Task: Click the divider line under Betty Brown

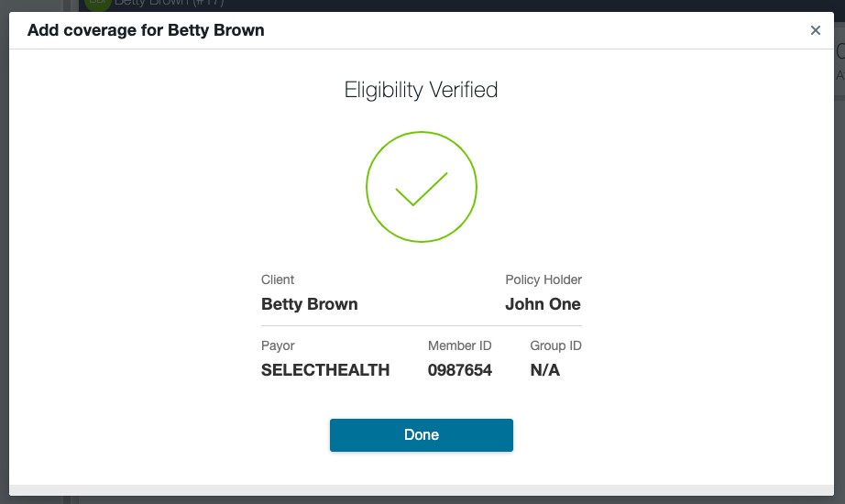Action: point(422,325)
